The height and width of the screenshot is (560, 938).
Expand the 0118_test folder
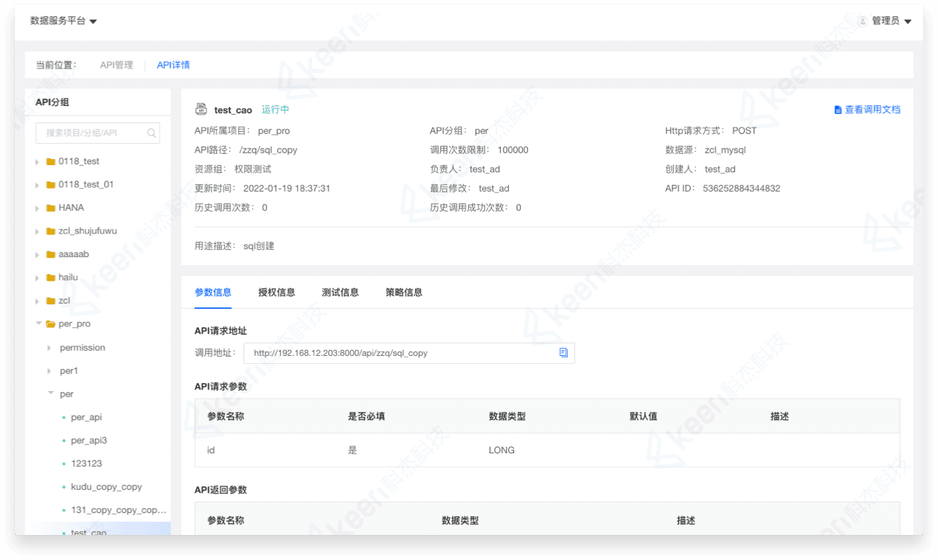pyautogui.click(x=38, y=162)
